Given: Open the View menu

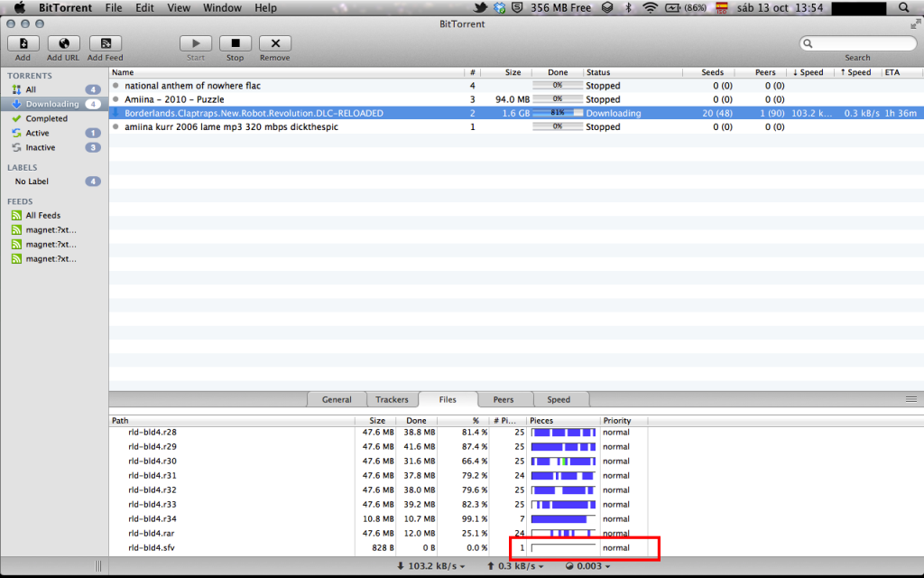Looking at the screenshot, I should (179, 7).
